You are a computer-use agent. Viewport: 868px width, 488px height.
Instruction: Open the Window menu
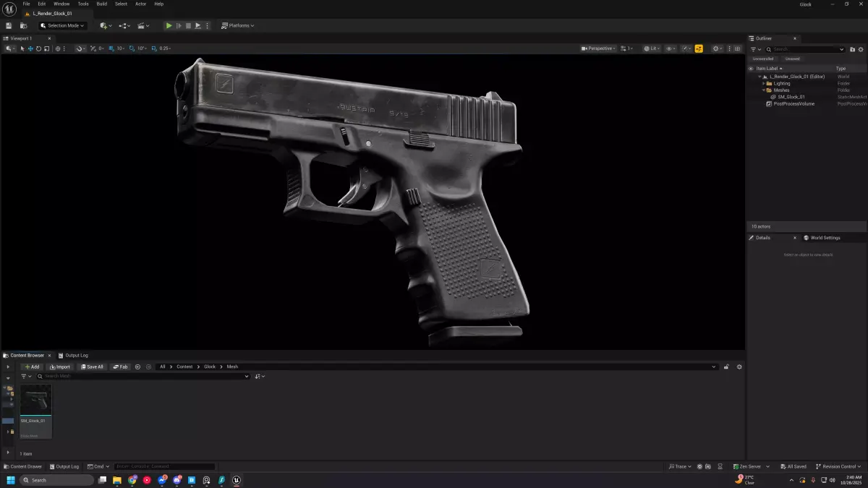[61, 4]
